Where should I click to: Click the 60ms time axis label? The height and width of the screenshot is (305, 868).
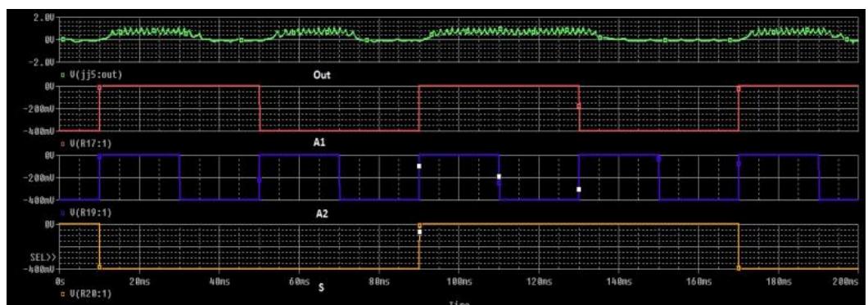[x=300, y=281]
